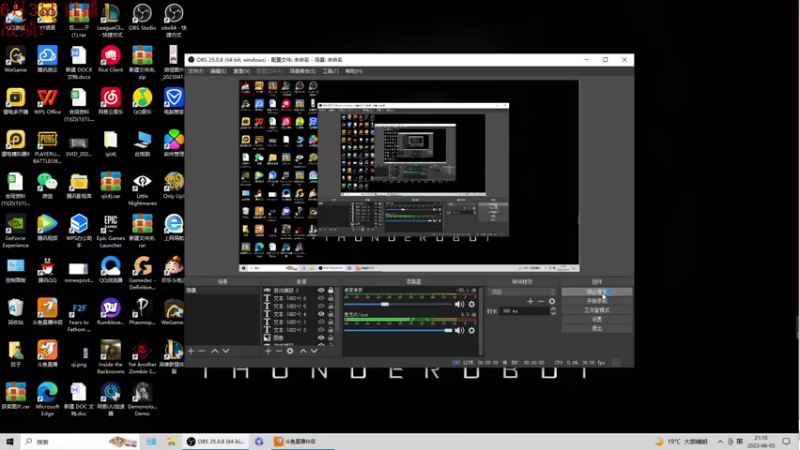Screen dimensions: 800x450
Task: Open Microsoft Edge desktop icon
Action: [47, 399]
